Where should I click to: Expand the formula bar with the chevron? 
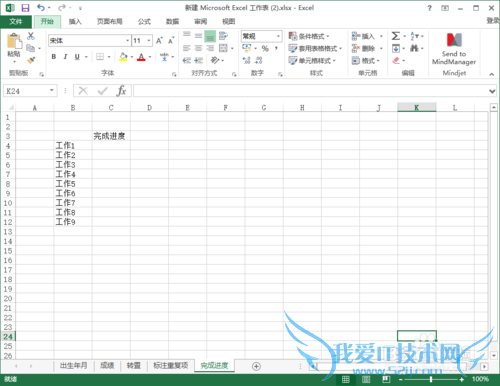(492, 91)
